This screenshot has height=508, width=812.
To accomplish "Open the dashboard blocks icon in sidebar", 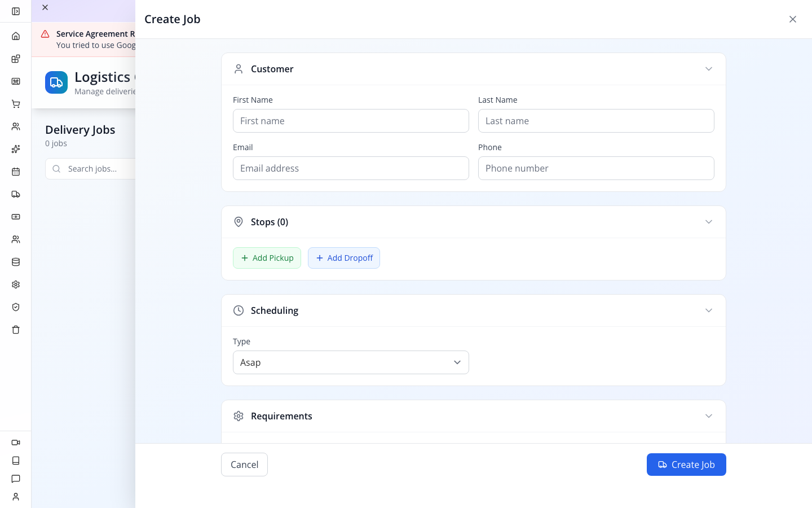I will click(x=16, y=59).
